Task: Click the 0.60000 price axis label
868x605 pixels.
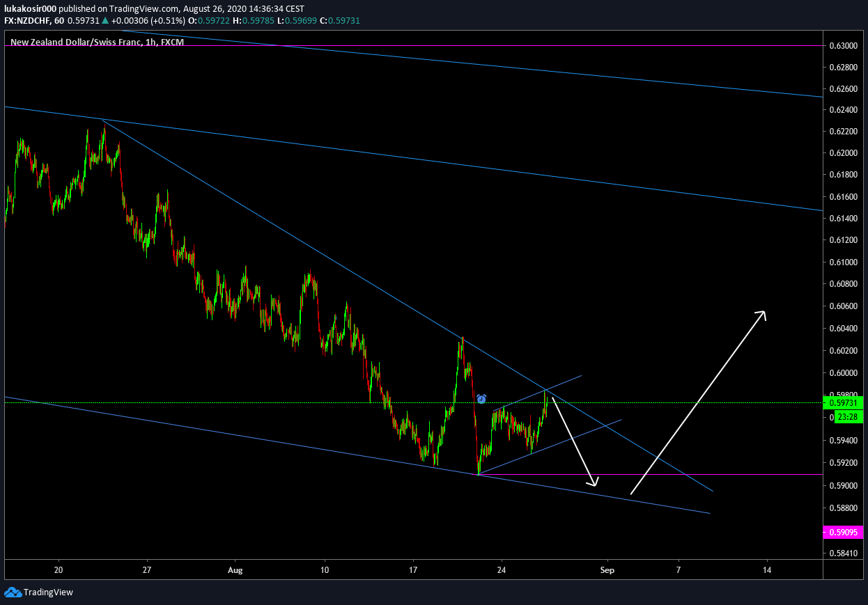Action: [x=843, y=373]
